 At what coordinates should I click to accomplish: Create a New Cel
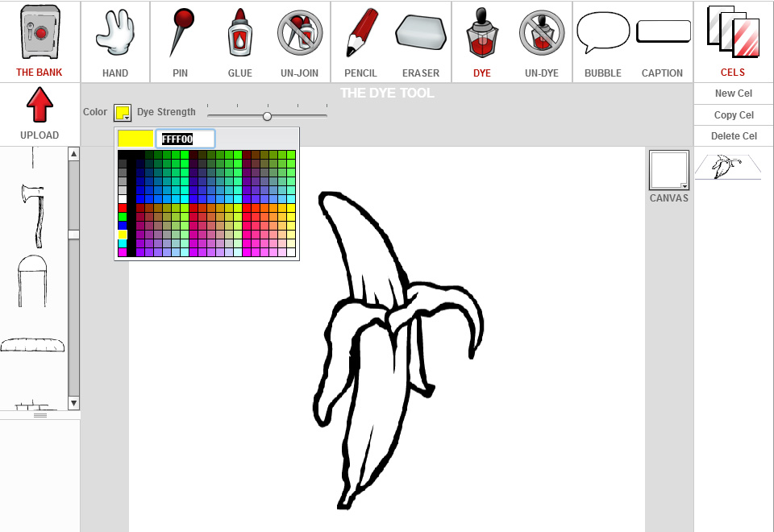[x=734, y=94]
